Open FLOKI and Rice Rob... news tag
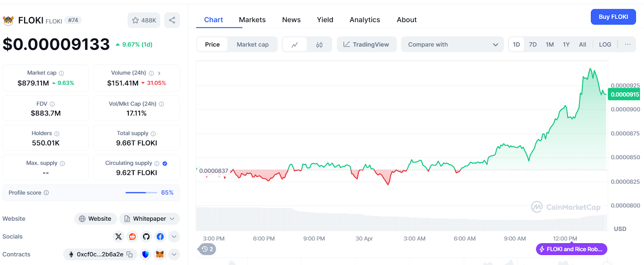Viewport: 644px width, 265px height. (x=572, y=249)
